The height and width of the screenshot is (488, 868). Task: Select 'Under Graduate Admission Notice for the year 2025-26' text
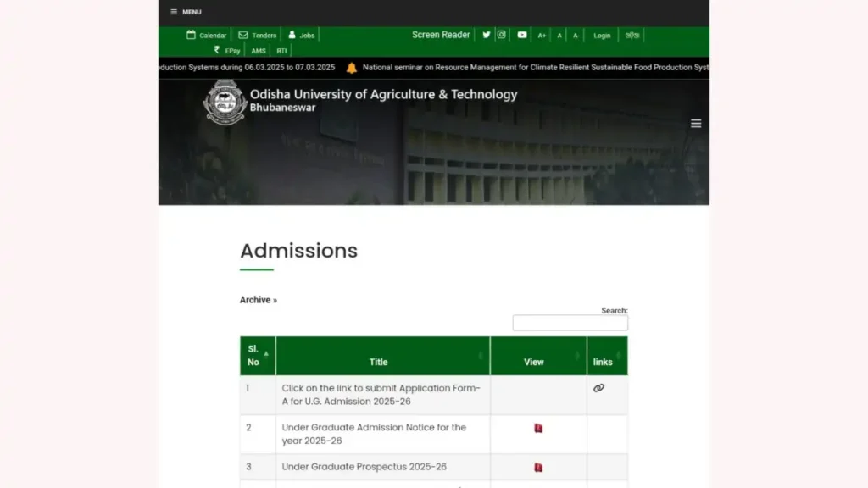pyautogui.click(x=374, y=434)
